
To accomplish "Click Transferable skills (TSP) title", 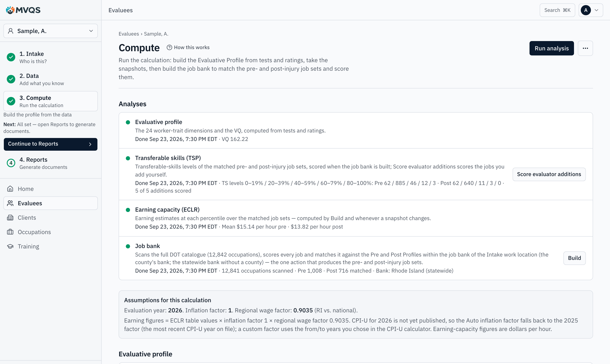I will pos(168,158).
